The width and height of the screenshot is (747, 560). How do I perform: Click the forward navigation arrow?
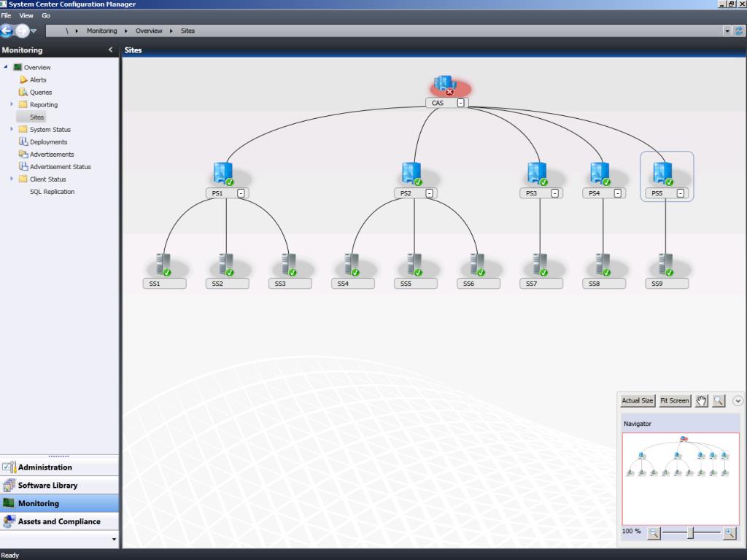tap(22, 31)
